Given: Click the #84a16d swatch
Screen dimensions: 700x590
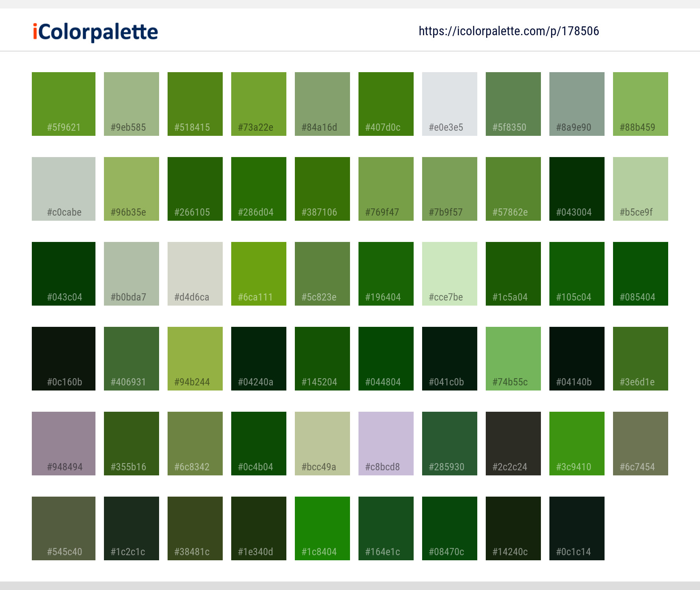Looking at the screenshot, I should point(322,104).
